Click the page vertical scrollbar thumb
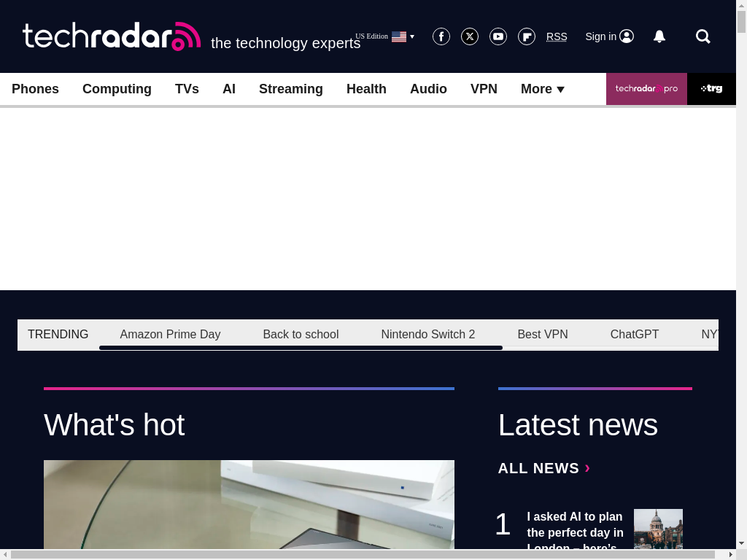This screenshot has height=560, width=747. (x=741, y=21)
